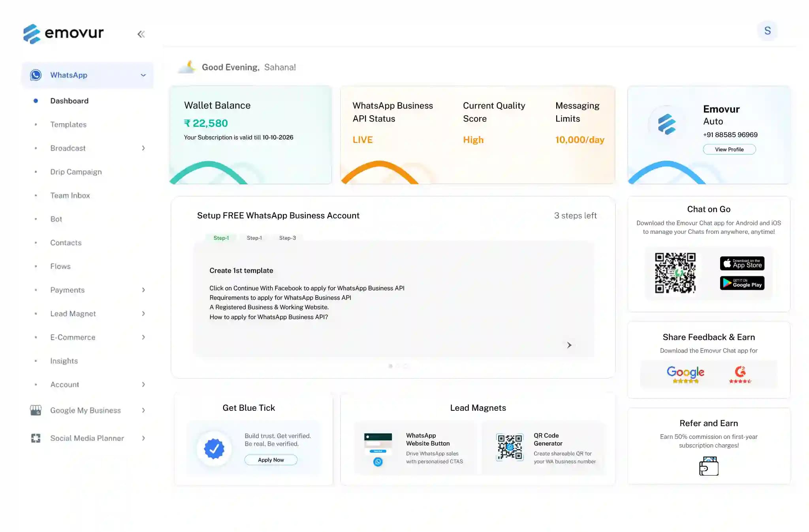Click the G2 review rating logo
The width and height of the screenshot is (809, 532).
click(740, 374)
